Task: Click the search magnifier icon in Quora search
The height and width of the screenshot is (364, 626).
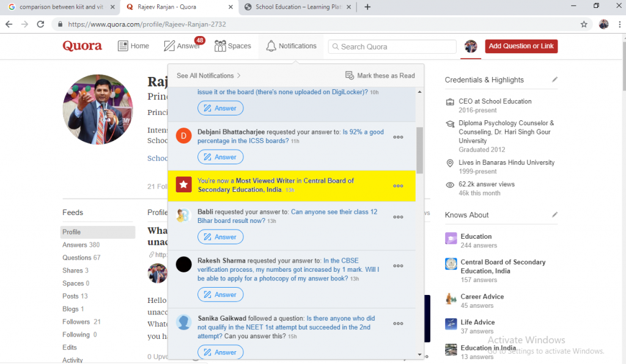Action: 336,46
